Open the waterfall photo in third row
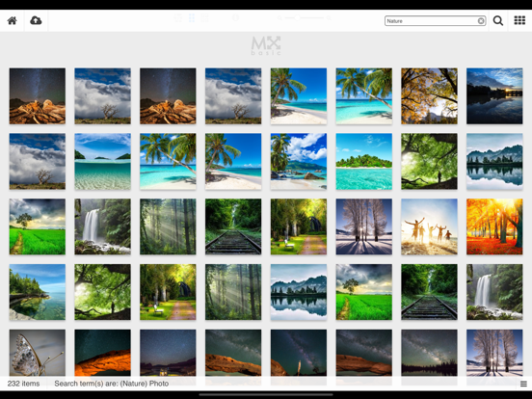 pyautogui.click(x=102, y=226)
